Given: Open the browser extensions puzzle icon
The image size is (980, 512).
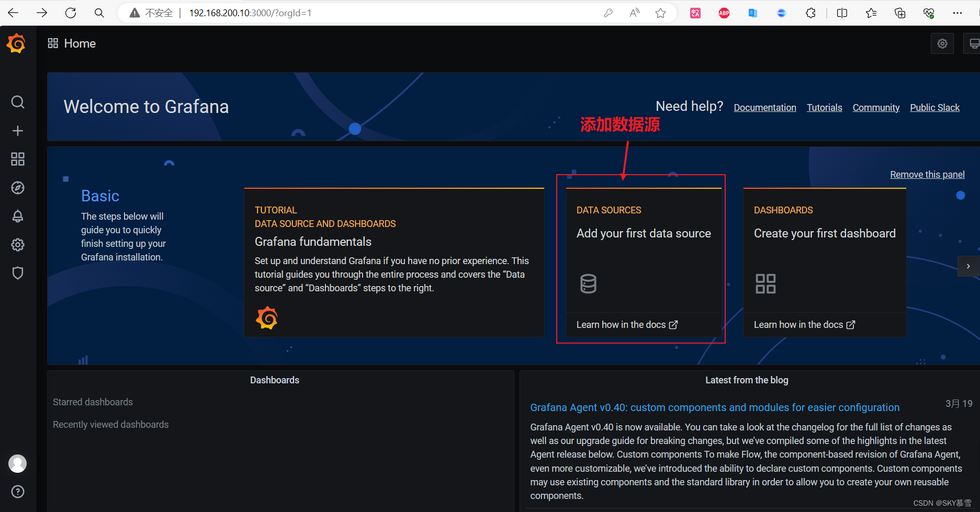Looking at the screenshot, I should pyautogui.click(x=810, y=13).
